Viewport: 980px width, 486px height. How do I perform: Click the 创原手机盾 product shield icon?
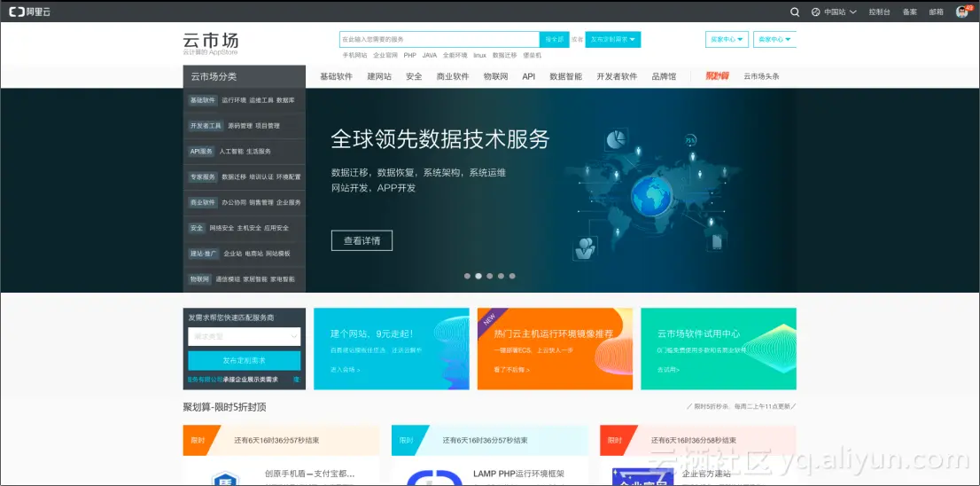225,479
